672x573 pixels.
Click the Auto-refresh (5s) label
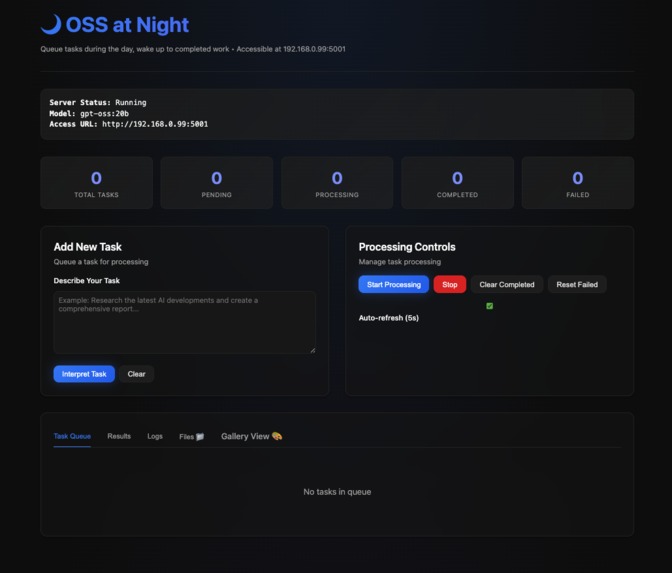pos(388,318)
